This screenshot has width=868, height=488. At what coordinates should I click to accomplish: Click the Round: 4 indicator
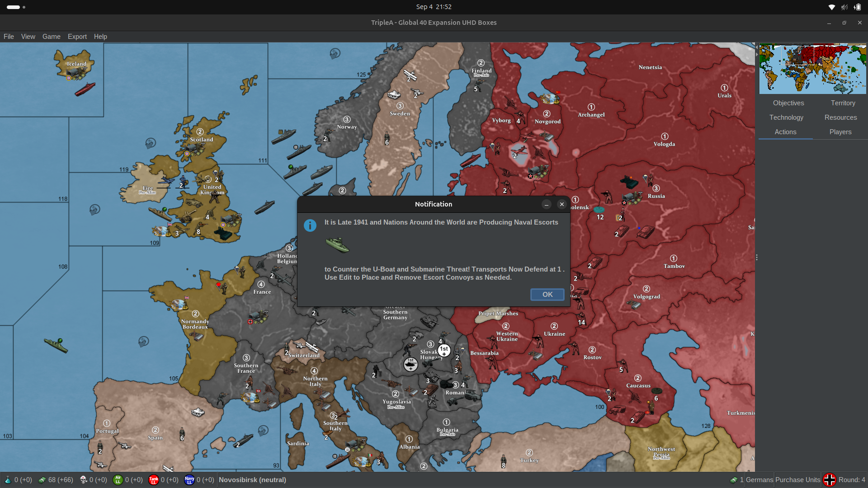852,480
